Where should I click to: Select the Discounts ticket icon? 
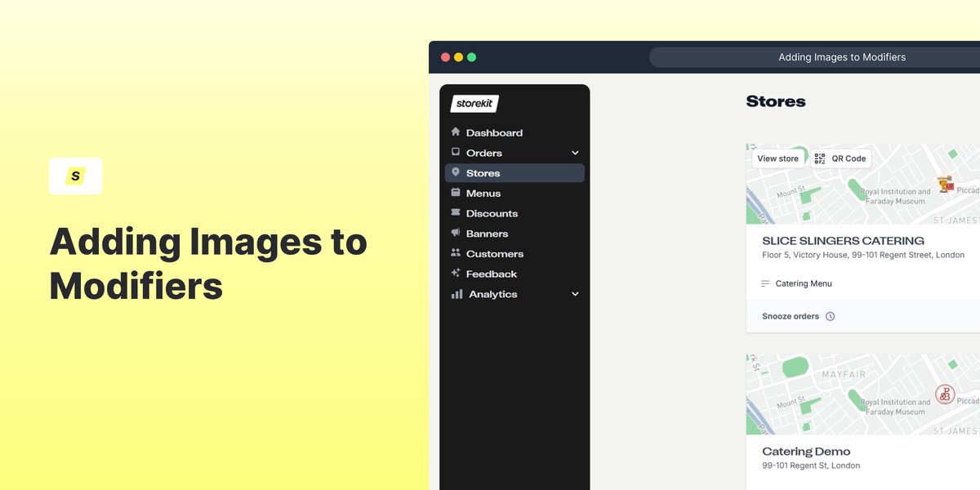(x=456, y=213)
